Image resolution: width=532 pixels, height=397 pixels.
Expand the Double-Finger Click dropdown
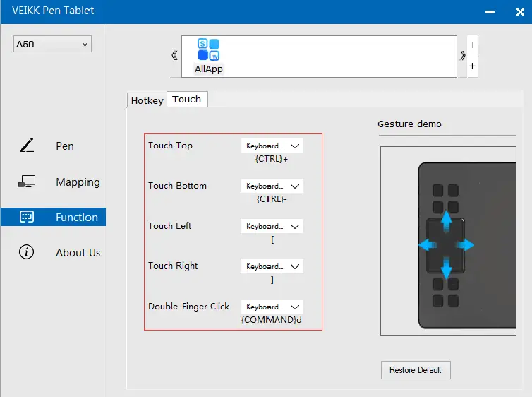[x=272, y=307]
